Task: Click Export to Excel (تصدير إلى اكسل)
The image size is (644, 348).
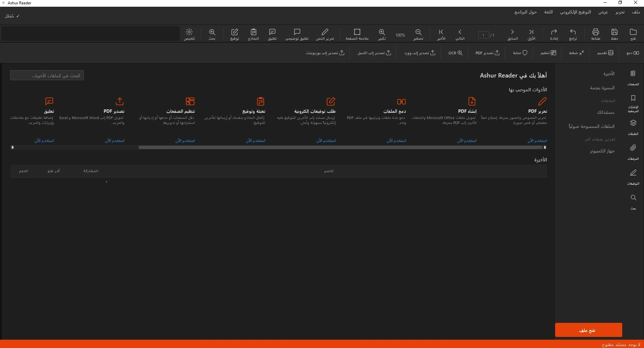Action: [x=374, y=53]
